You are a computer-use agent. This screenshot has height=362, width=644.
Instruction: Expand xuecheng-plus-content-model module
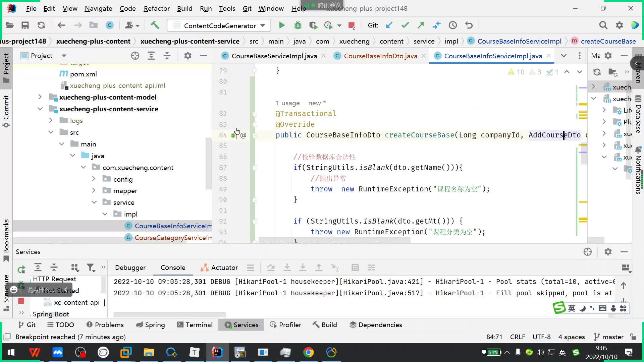[x=40, y=97]
